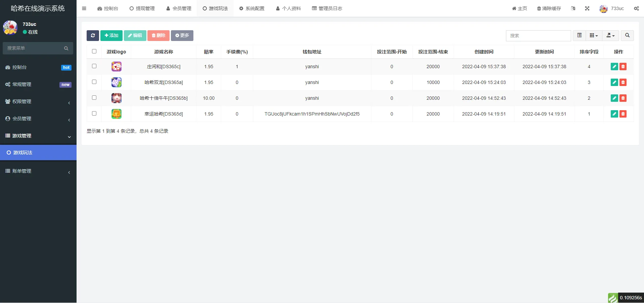Toggle the sidebar hamburger menu icon
Screen dimensions: 644x303
[x=84, y=8]
